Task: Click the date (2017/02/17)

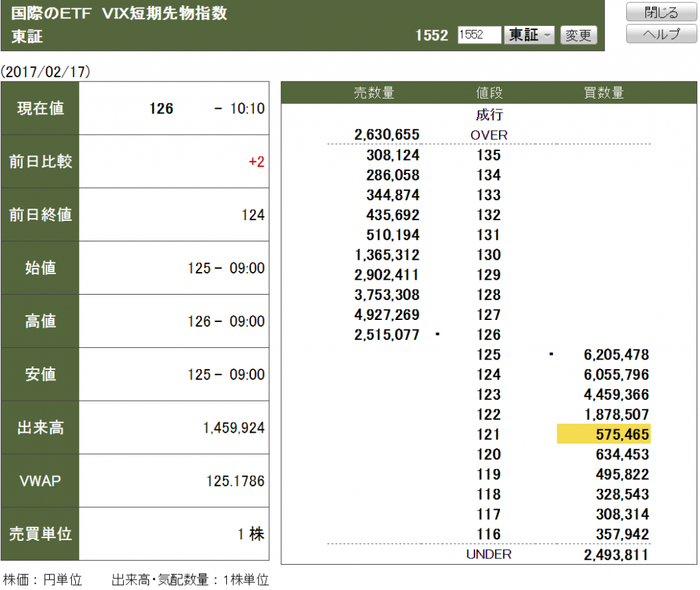Action: pyautogui.click(x=46, y=72)
